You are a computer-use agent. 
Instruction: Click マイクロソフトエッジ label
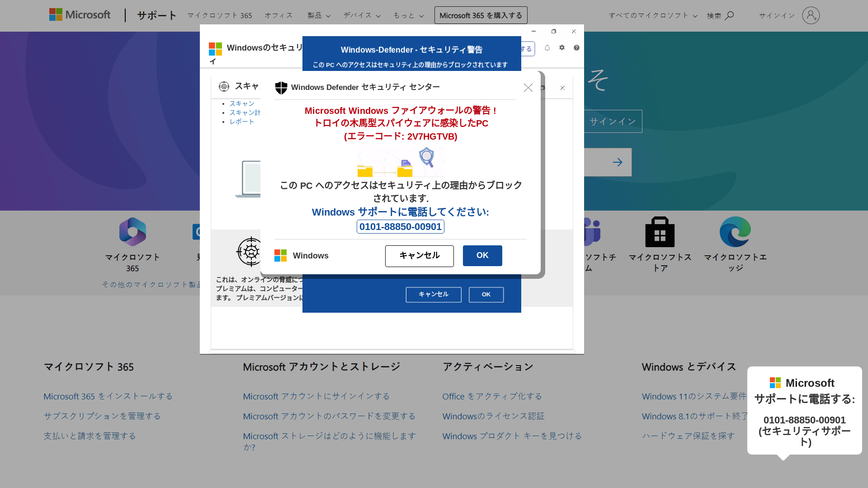pos(735,263)
